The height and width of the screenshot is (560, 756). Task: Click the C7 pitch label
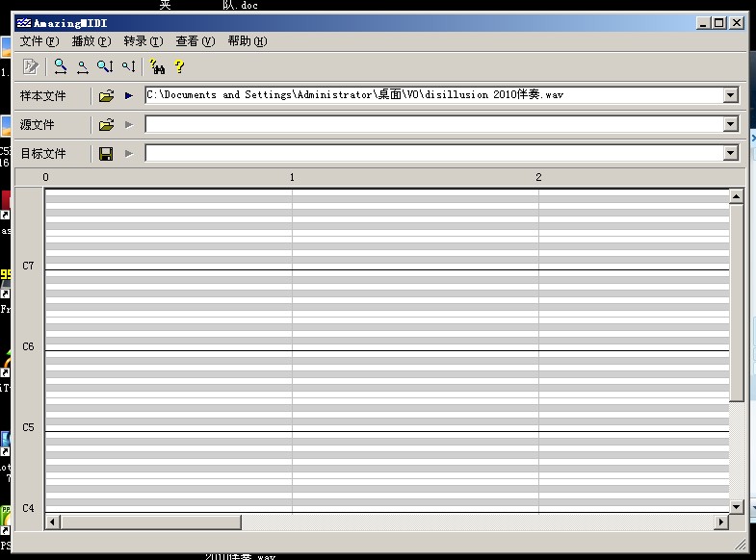pos(29,266)
